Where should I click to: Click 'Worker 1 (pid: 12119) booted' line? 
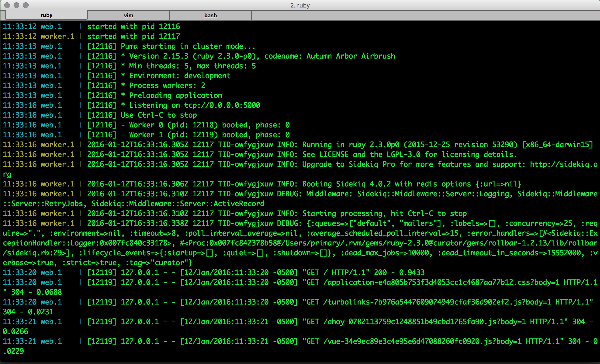pyautogui.click(x=188, y=135)
